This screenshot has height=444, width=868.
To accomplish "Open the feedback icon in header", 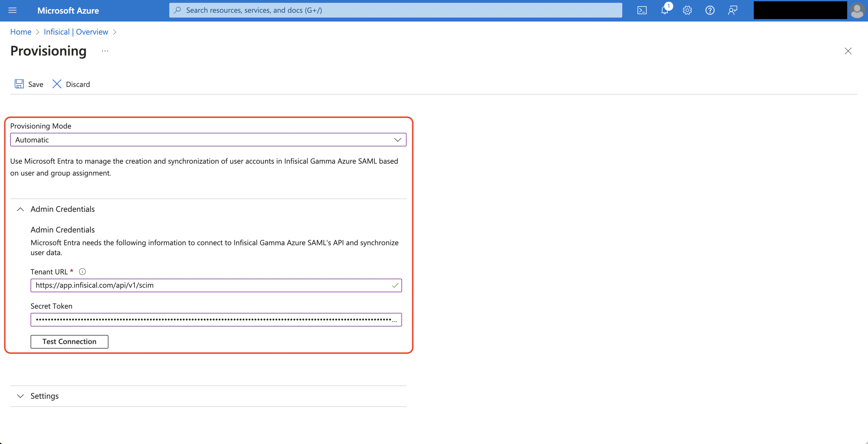I will (x=733, y=10).
